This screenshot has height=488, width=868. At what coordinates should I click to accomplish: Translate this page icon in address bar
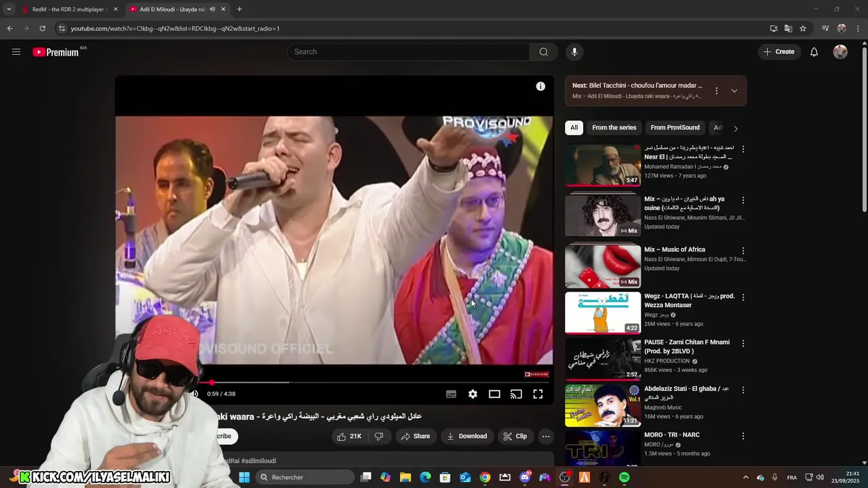[788, 28]
